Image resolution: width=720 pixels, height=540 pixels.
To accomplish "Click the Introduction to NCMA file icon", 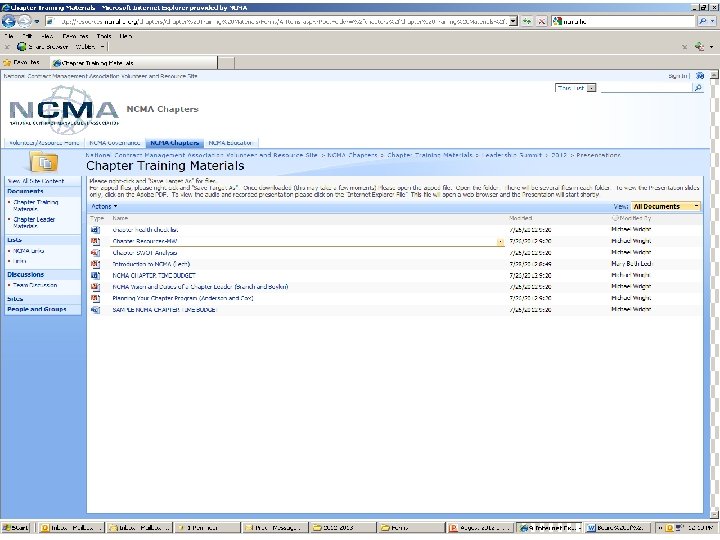I will [95, 264].
